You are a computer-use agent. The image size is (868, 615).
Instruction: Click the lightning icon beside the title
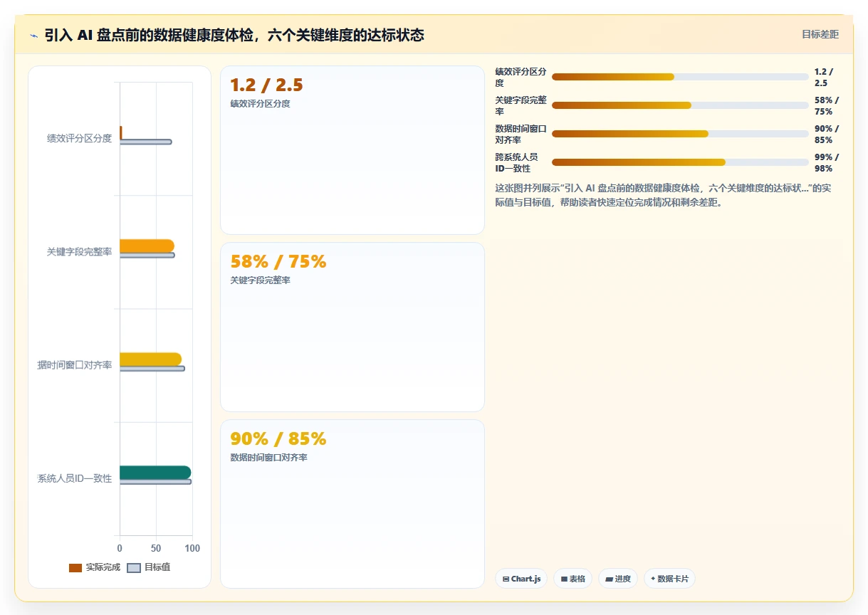click(33, 35)
